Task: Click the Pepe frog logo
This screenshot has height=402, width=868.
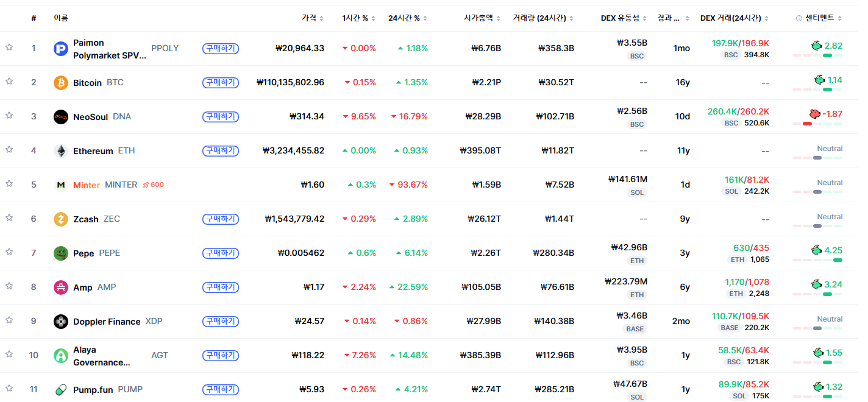Action: point(61,253)
